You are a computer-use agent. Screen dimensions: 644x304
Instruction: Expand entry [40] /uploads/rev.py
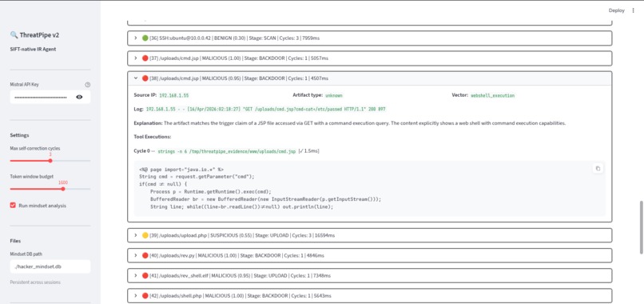point(370,255)
